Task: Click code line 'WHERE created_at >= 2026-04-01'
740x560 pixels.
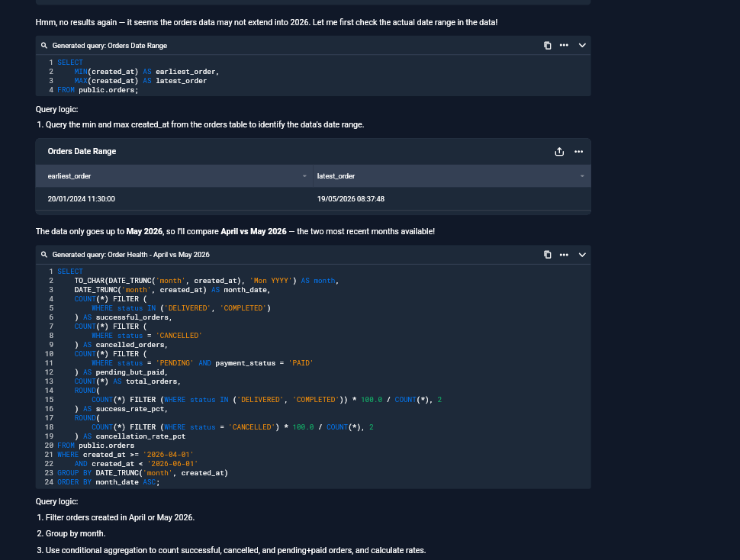Action: pos(126,454)
